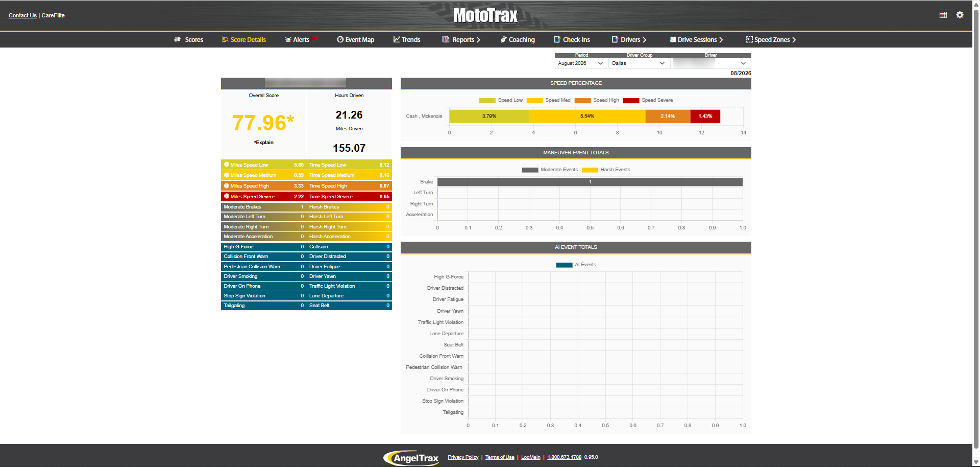Open the Driver Group dropdown showing Dallas
The width and height of the screenshot is (980, 467).
[x=639, y=63]
